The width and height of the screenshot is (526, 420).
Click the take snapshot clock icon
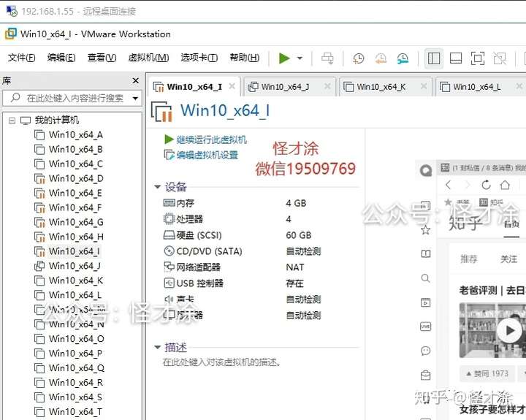coord(358,58)
